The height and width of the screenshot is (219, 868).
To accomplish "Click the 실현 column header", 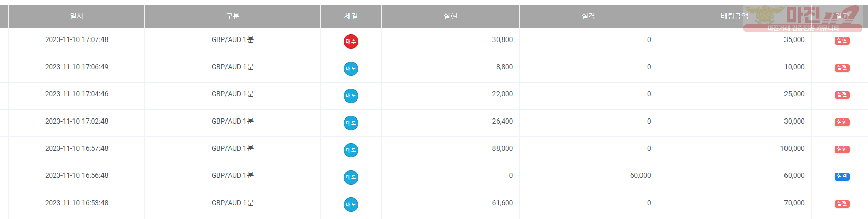I will tap(450, 16).
